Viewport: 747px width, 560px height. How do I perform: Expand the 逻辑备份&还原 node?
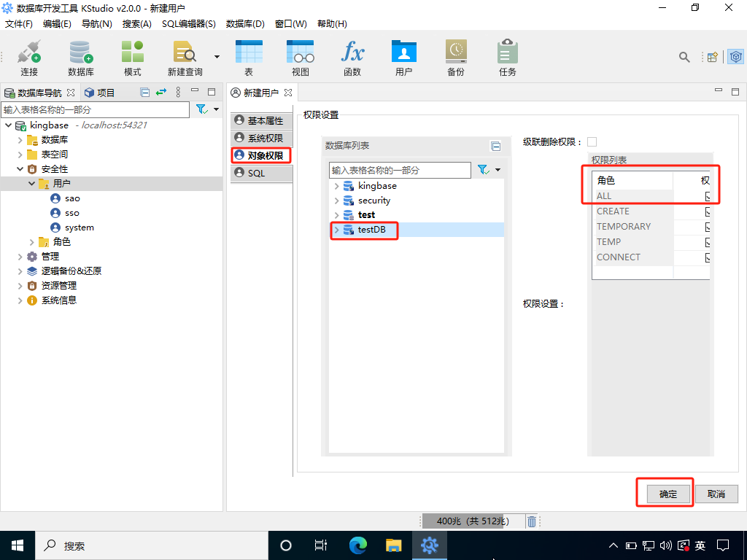[20, 271]
